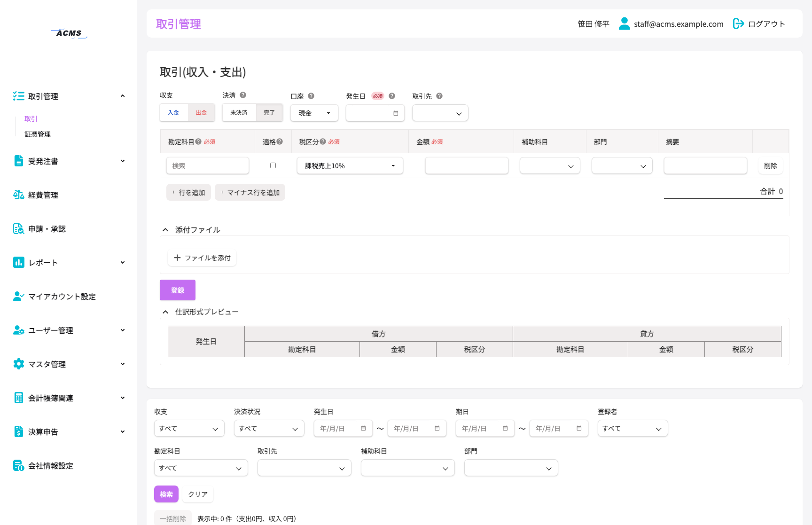Open the calendar icon in 発生日 field
The width and height of the screenshot is (812, 525).
(x=396, y=113)
